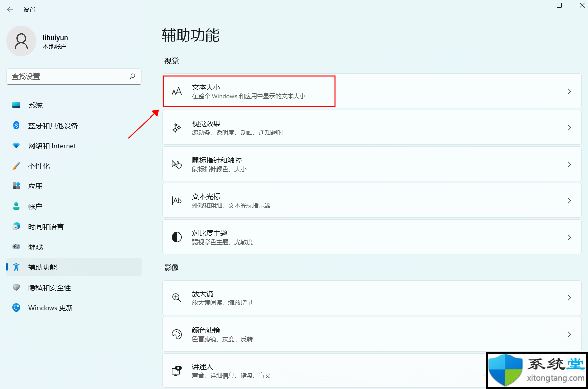Open the 视觉效果 setting title
This screenshot has height=389, width=588.
[x=206, y=124]
